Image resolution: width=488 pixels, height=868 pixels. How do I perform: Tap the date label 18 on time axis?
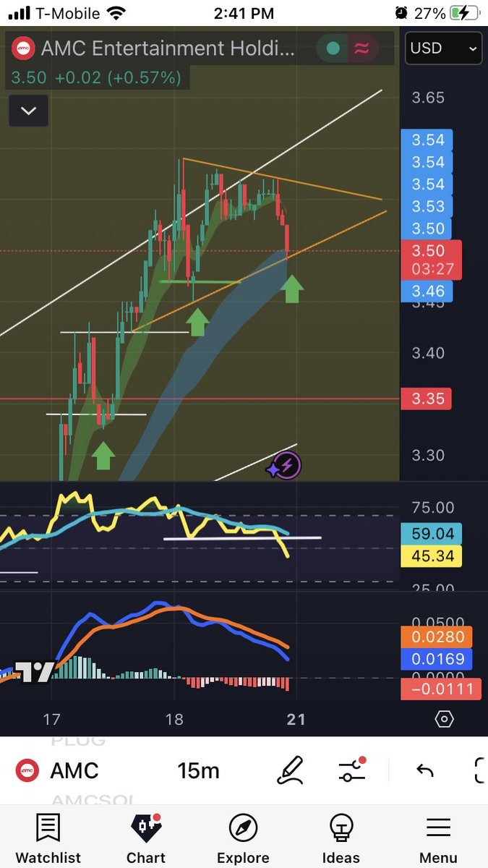[174, 720]
